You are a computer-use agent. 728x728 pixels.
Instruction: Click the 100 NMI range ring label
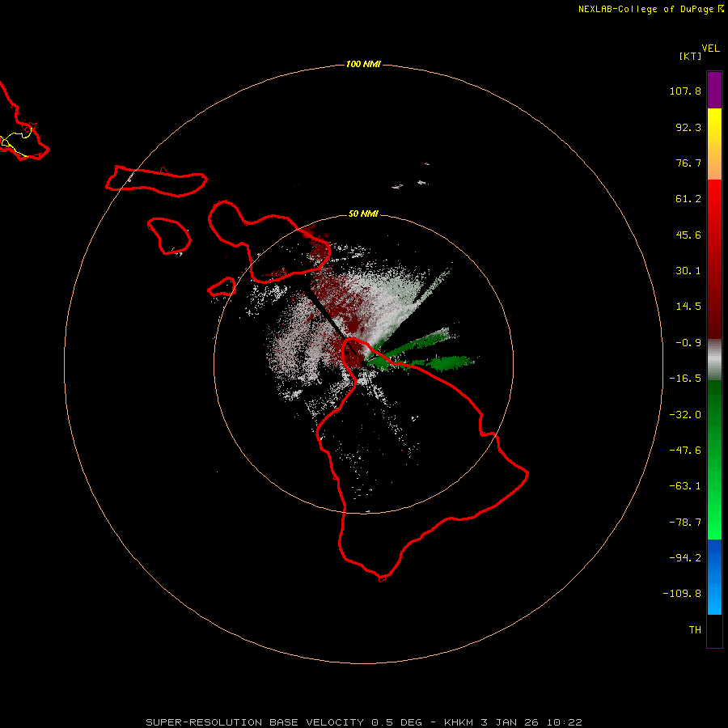(x=363, y=64)
